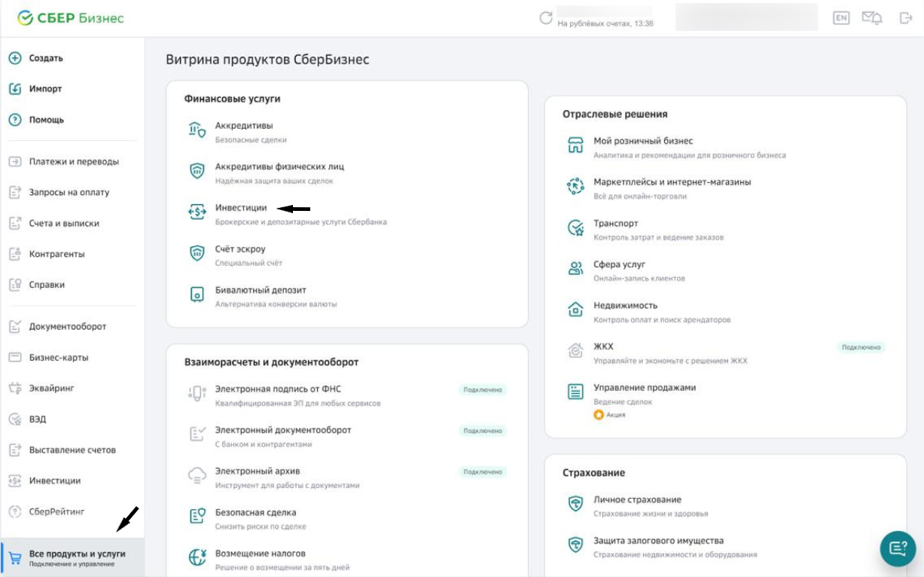Open Маркетплейсы и интернет-магазины link
The height and width of the screenshot is (577, 924).
coord(672,182)
